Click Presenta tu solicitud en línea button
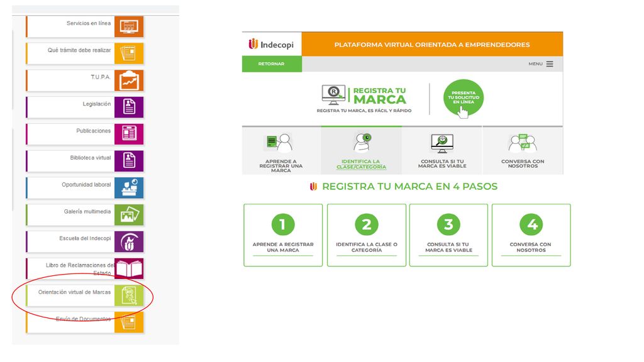Viewport: 644px width, 362px height. pos(464,99)
